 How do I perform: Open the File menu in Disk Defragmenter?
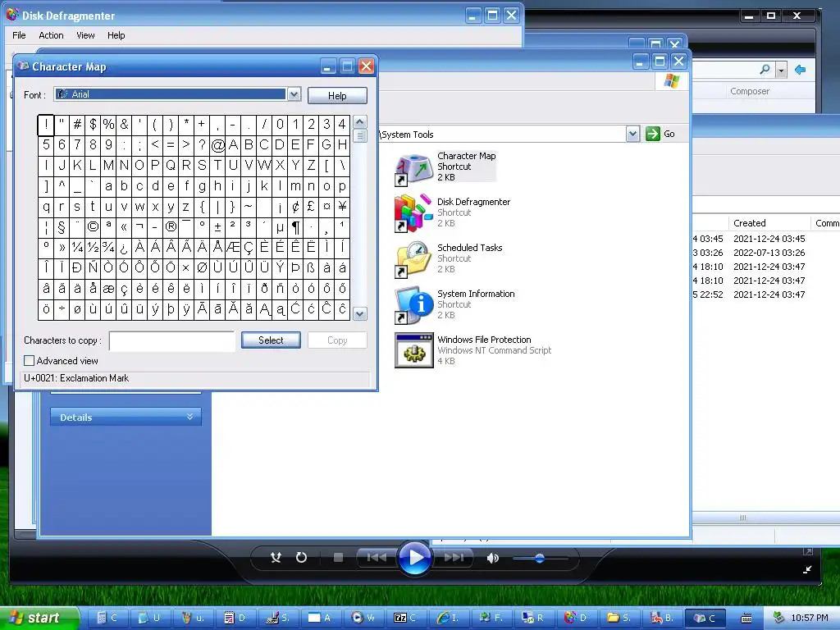point(19,35)
